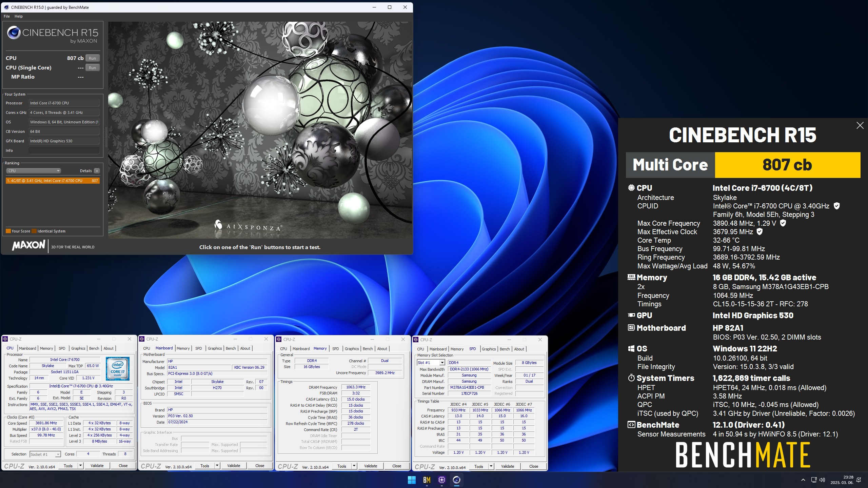The width and height of the screenshot is (868, 488).
Task: Click Cinebench Info input field
Action: pyautogui.click(x=64, y=150)
